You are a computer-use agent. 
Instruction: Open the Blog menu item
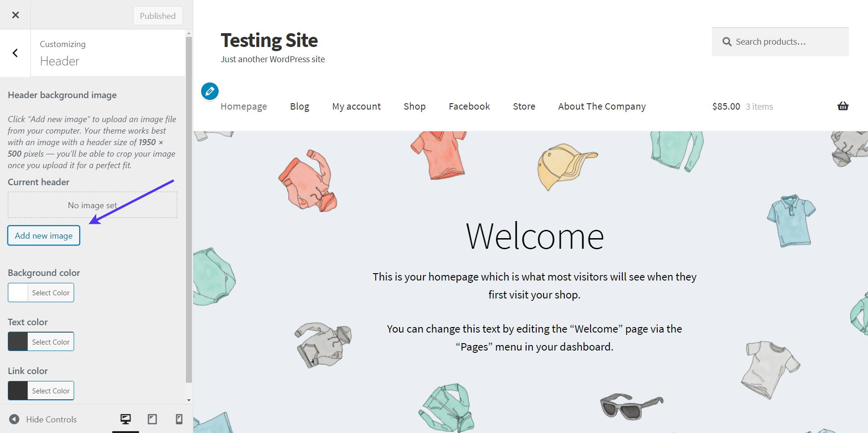click(300, 106)
